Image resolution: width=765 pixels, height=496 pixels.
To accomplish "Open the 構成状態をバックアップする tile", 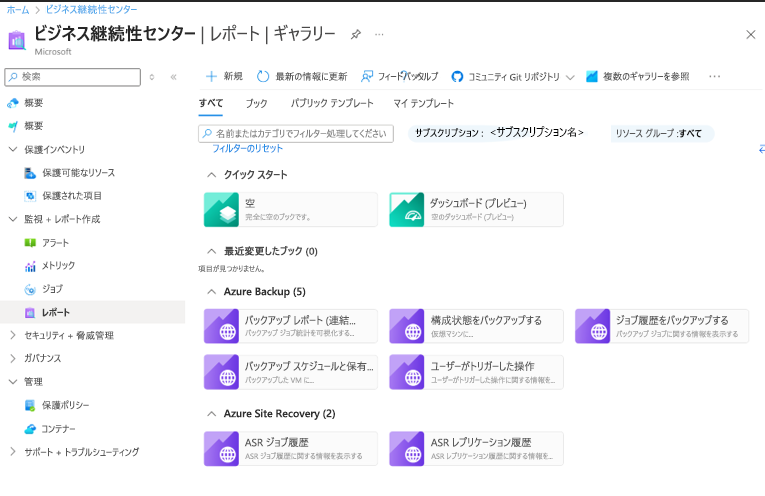I will pyautogui.click(x=476, y=326).
